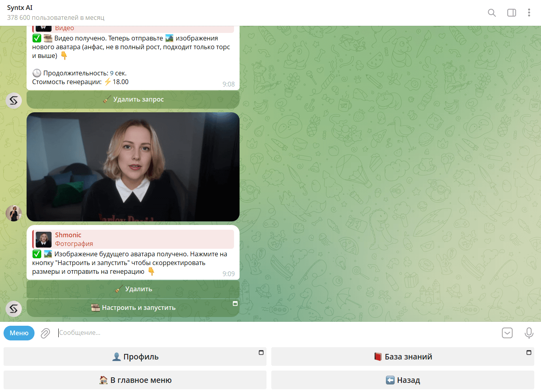Click the Настроить и запустить button

[133, 308]
